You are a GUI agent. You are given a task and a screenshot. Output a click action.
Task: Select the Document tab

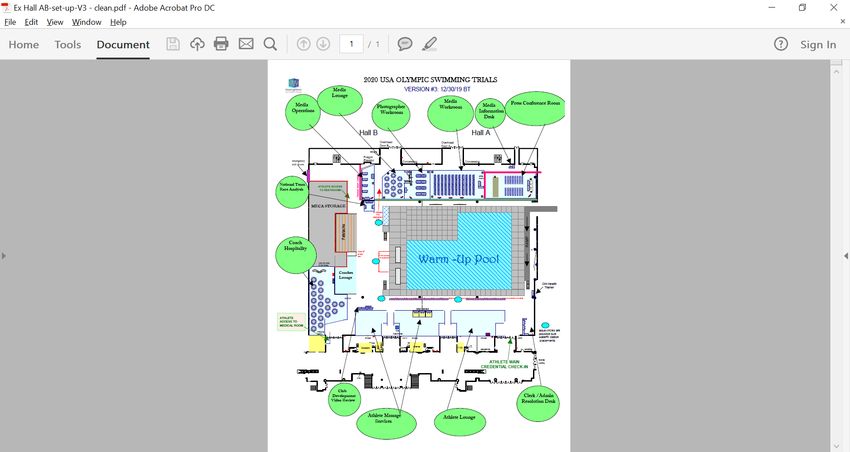[x=123, y=44]
